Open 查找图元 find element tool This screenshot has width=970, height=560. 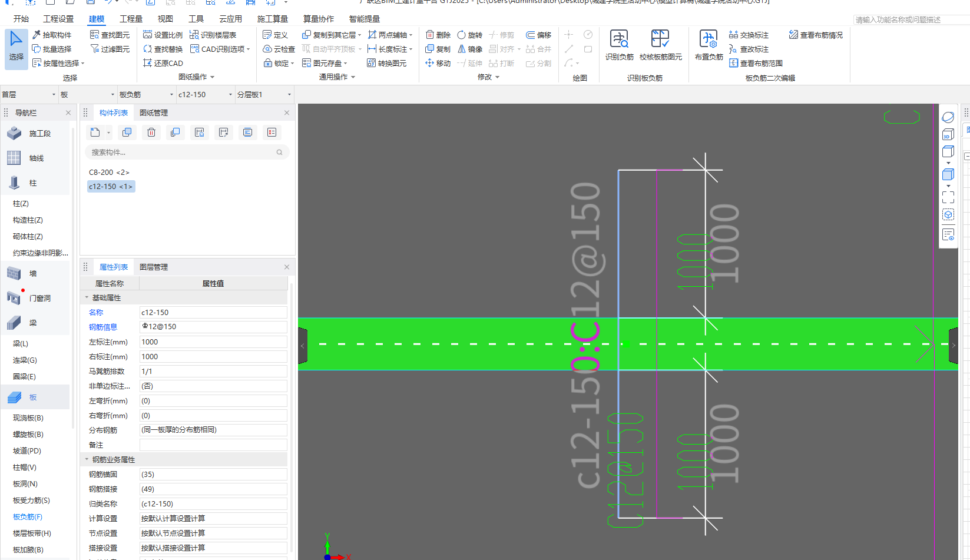coord(110,35)
